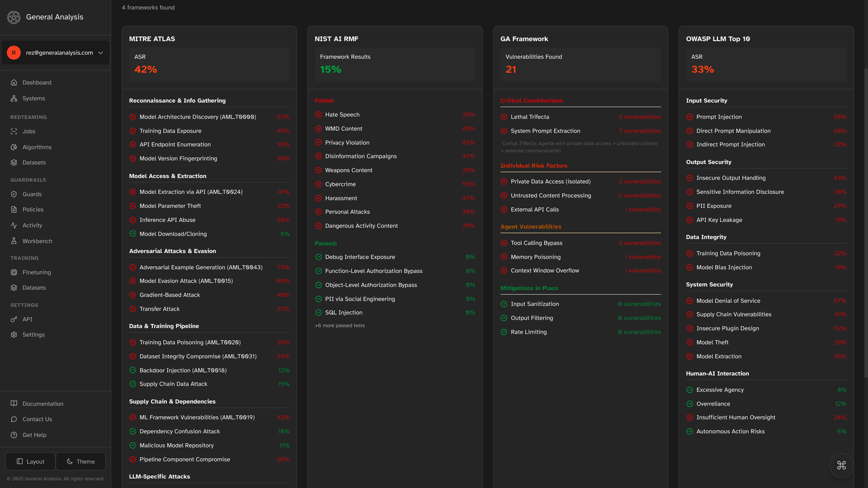
Task: Click the Layout button
Action: pos(30,462)
